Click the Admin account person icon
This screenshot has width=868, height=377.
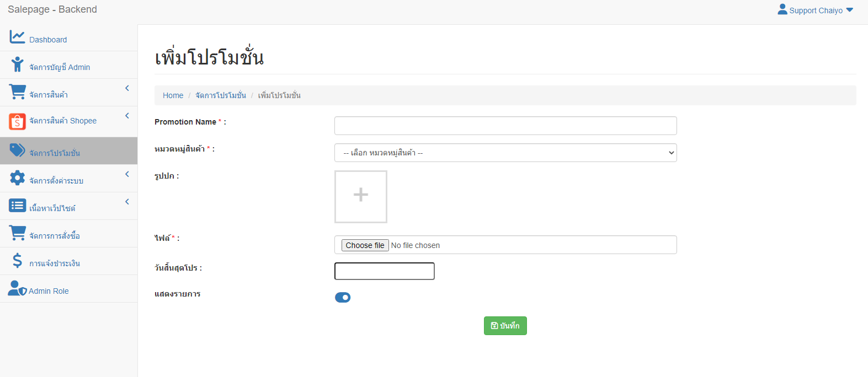click(17, 64)
